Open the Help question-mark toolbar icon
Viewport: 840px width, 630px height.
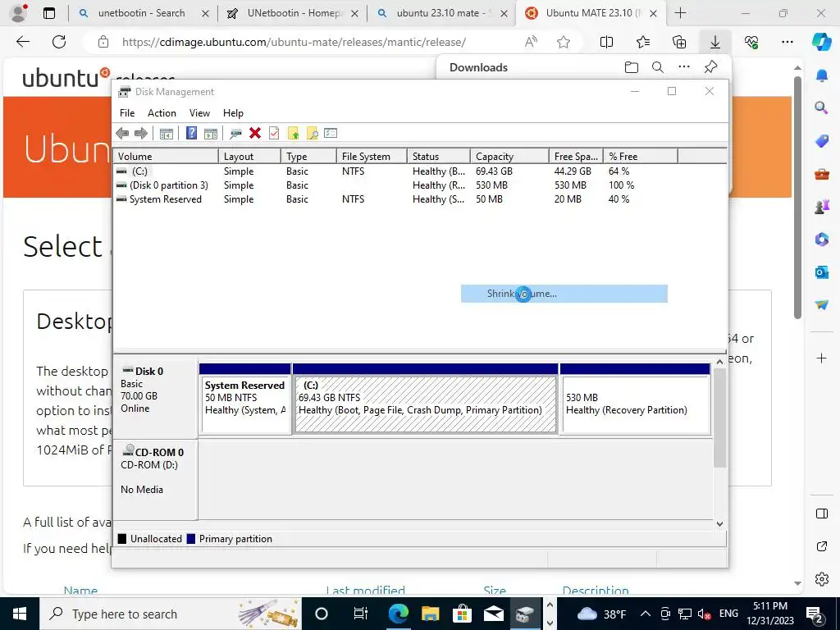click(x=191, y=134)
